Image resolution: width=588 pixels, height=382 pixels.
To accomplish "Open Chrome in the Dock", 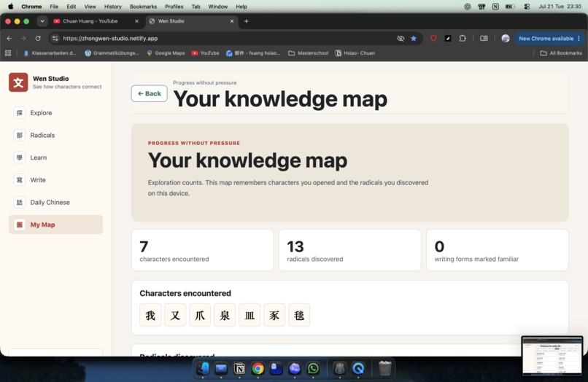I will (x=258, y=369).
